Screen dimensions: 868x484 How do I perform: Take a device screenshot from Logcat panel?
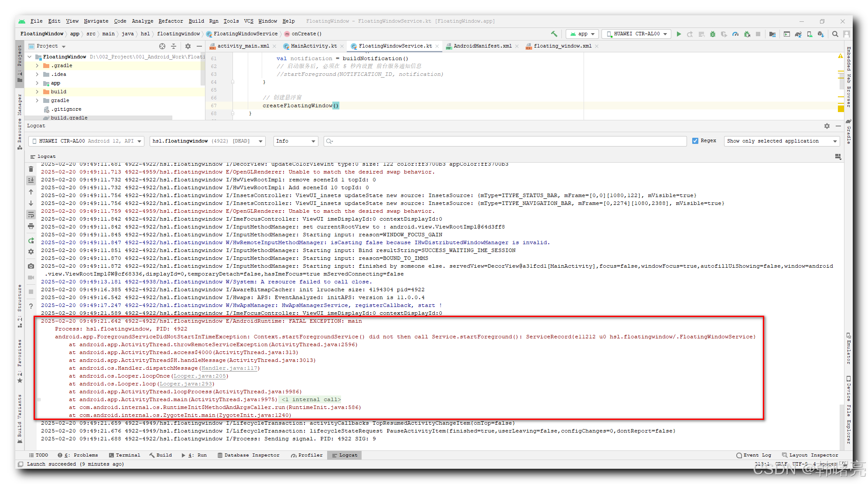click(x=31, y=266)
